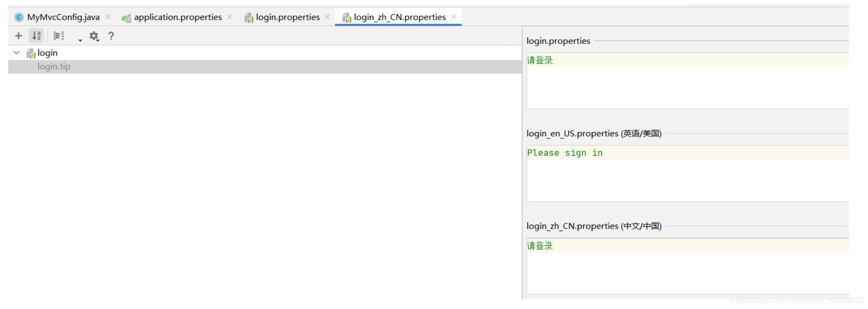This screenshot has width=868, height=309.
Task: Select the login_zh_CN.properties tab
Action: click(x=399, y=17)
